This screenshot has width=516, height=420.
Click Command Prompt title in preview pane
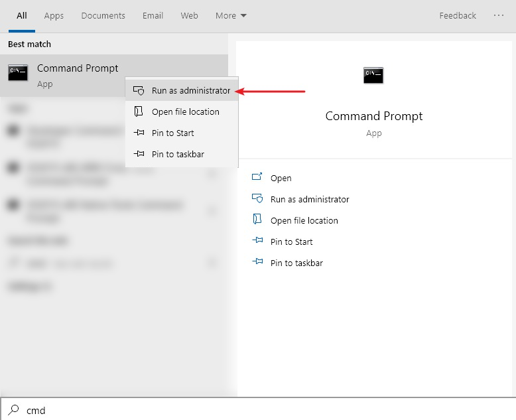[x=374, y=116]
